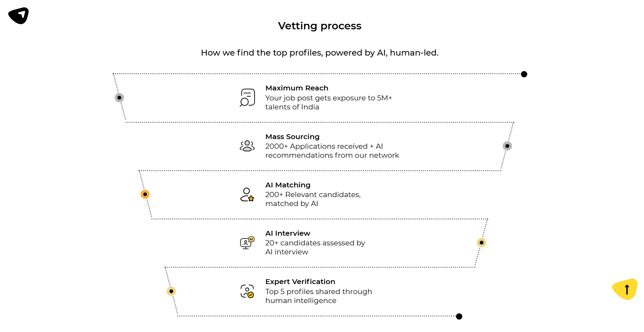Select the Mass Sourcing people group icon

247,146
